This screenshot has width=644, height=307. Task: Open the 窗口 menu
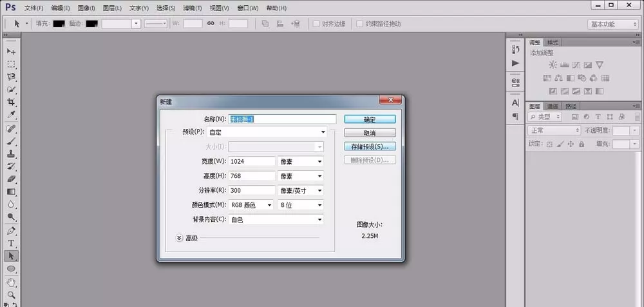248,8
